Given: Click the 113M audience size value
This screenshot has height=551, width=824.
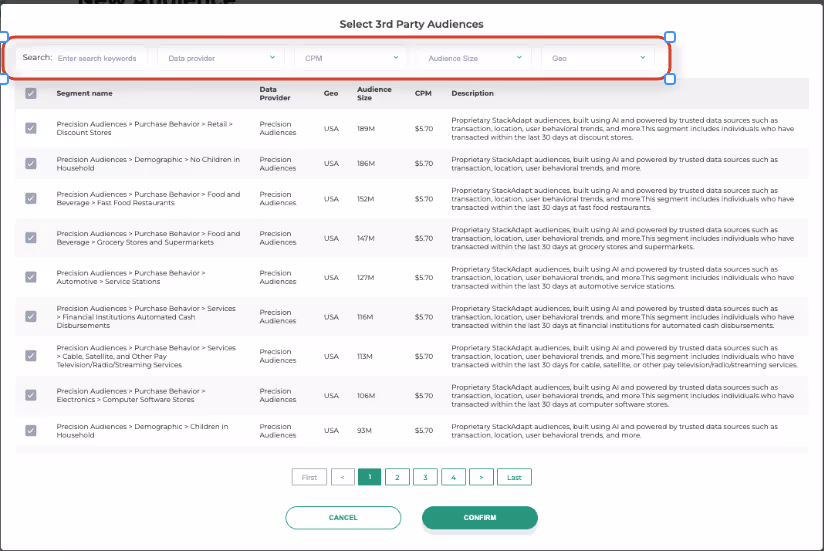Looking at the screenshot, I should coord(365,356).
